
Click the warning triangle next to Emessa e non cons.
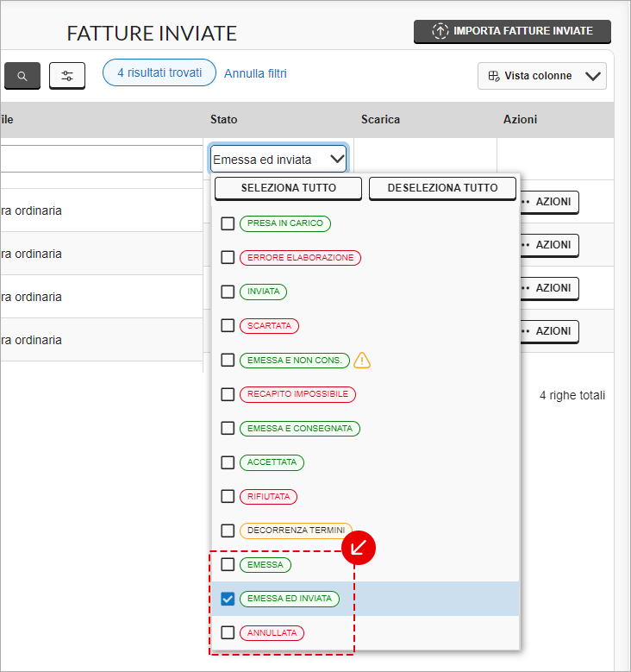pyautogui.click(x=362, y=360)
